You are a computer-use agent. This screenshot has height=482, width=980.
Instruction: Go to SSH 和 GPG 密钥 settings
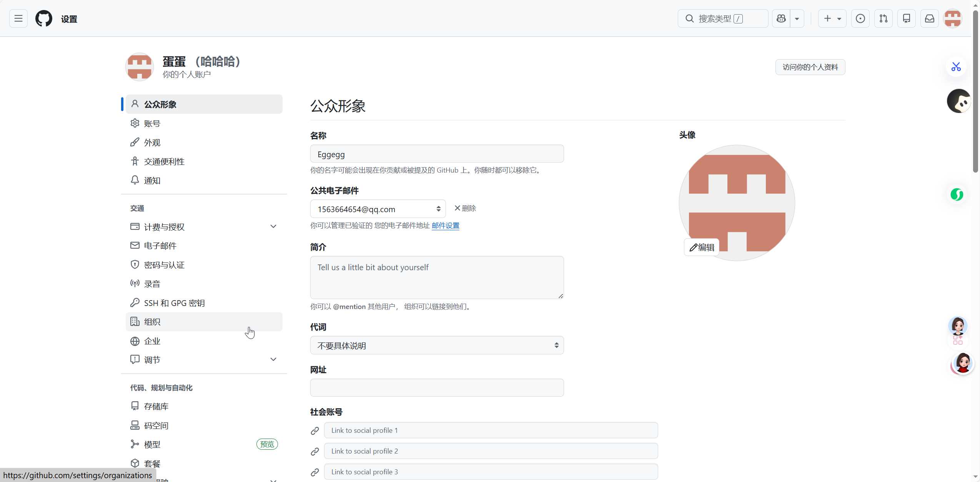pyautogui.click(x=174, y=303)
